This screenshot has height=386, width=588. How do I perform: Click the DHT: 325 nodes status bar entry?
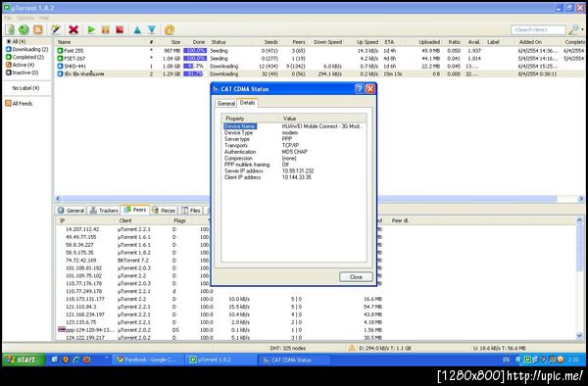288,348
